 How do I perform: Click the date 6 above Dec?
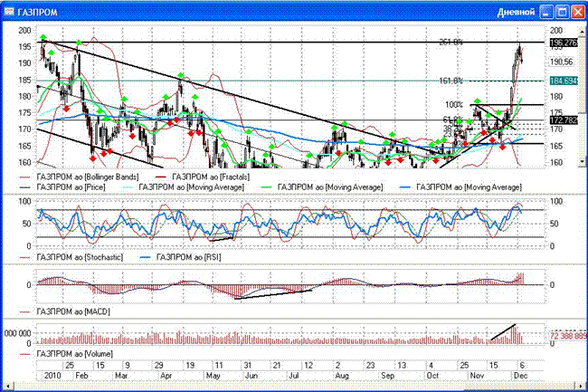coord(522,366)
